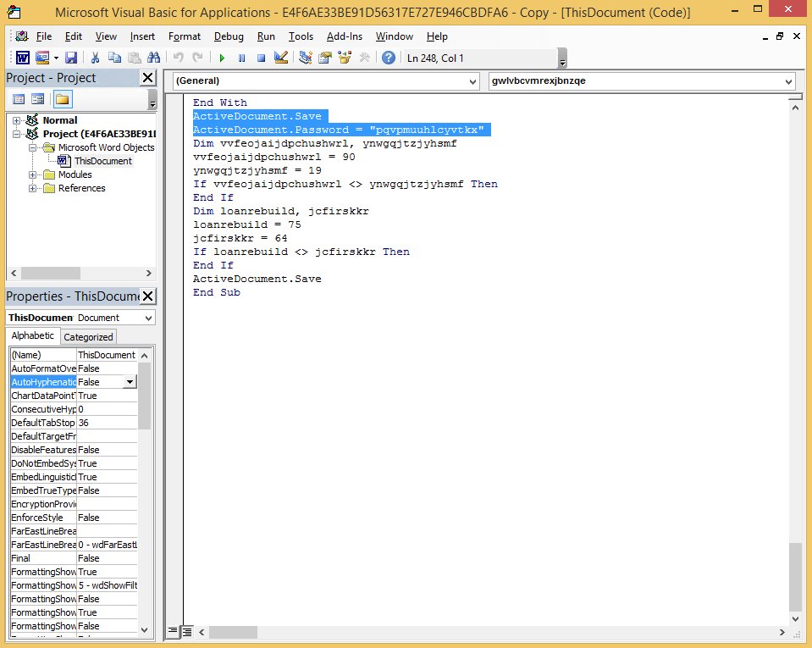The image size is (812, 648).
Task: Click the Toolbox wrench and hammer icon
Action: point(365,58)
